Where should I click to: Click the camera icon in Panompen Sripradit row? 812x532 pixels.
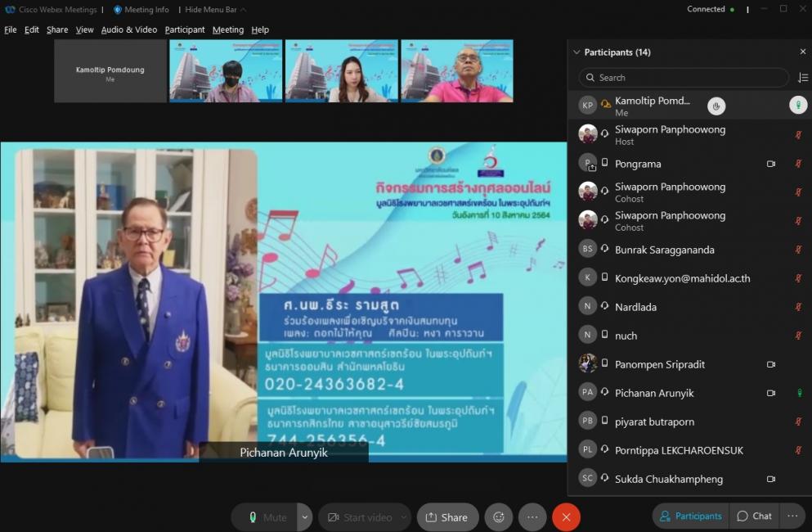pyautogui.click(x=771, y=364)
